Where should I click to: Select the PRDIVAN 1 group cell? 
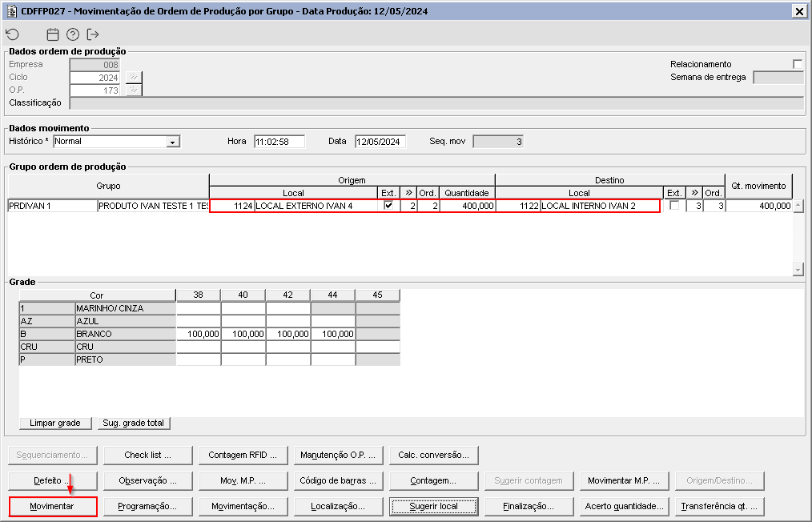(x=53, y=206)
